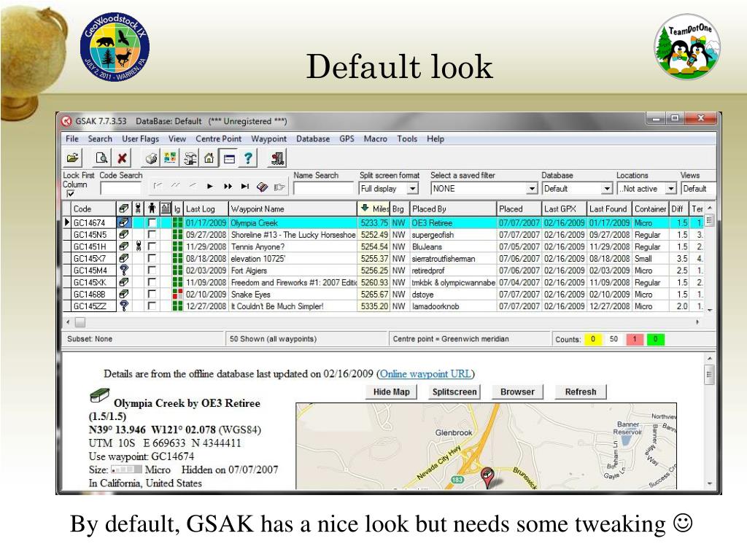Click the printer toolbar icon
This screenshot has height=560, width=747.
click(x=151, y=157)
